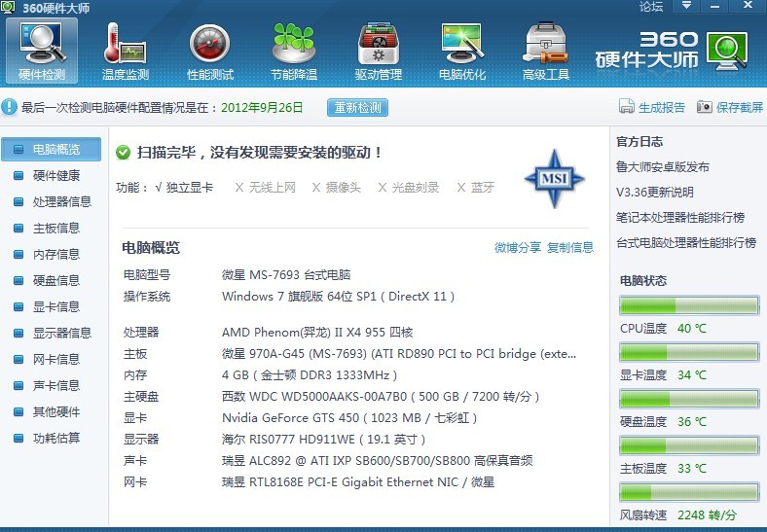The width and height of the screenshot is (767, 532).
Task: Click the MSI brand logo
Action: click(554, 179)
